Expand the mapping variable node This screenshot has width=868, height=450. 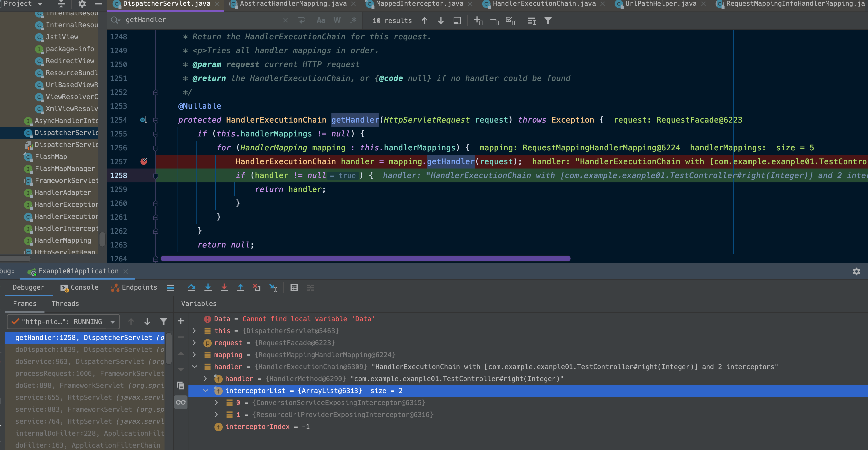pyautogui.click(x=194, y=355)
